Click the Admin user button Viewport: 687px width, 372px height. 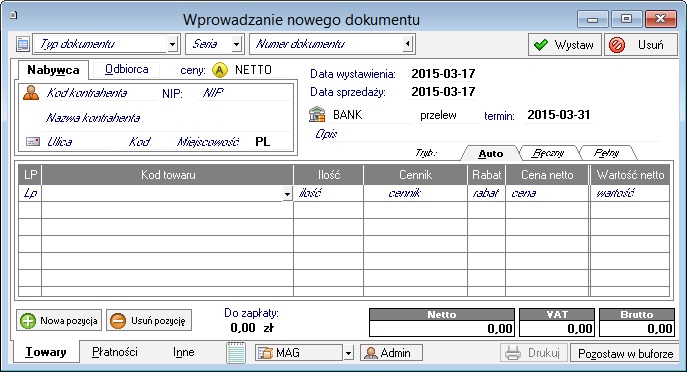391,353
